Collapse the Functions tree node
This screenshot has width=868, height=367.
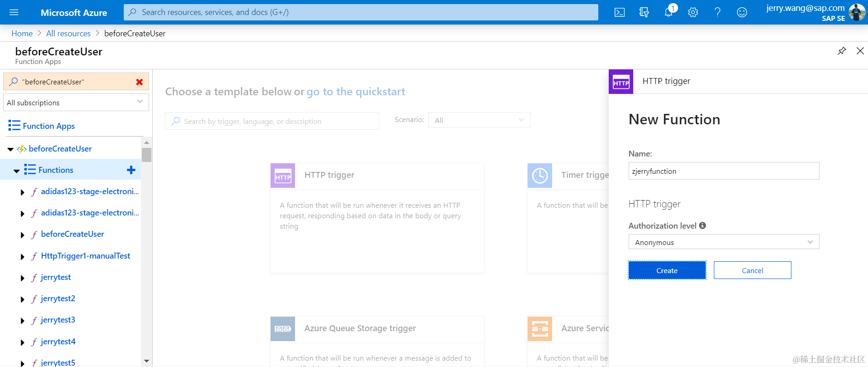[17, 171]
